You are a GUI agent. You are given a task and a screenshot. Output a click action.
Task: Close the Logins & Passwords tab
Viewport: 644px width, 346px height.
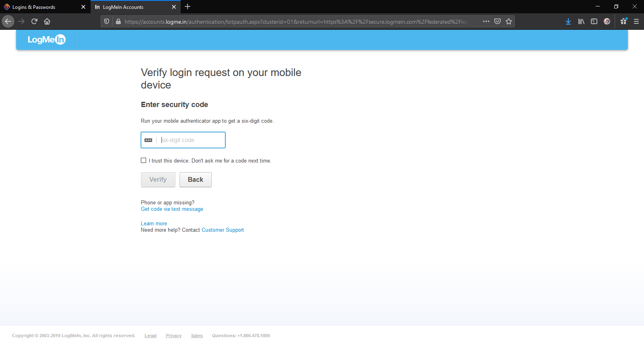coord(83,7)
